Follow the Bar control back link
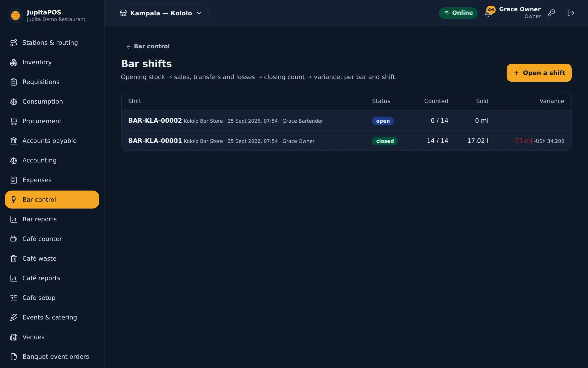 [148, 46]
